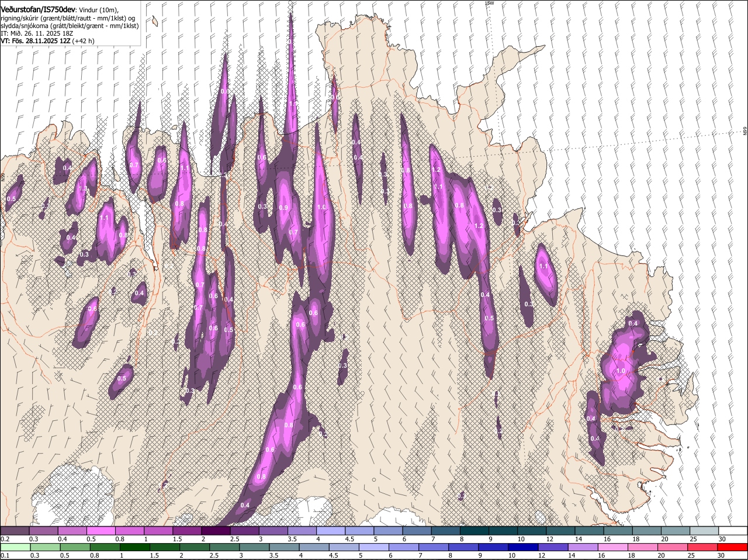Pick the dark teal upper swatch between 8 and 9
The width and height of the screenshot is (748, 560).
coord(475,531)
